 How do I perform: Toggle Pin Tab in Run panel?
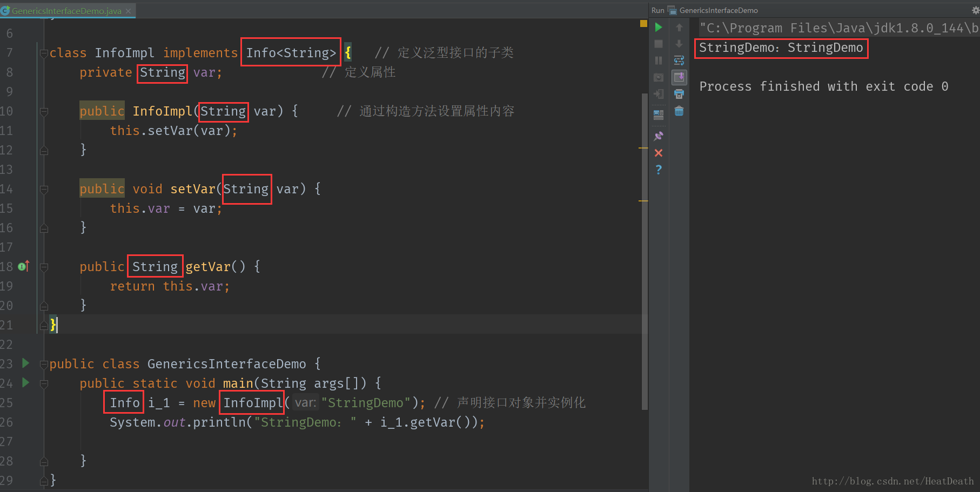659,136
